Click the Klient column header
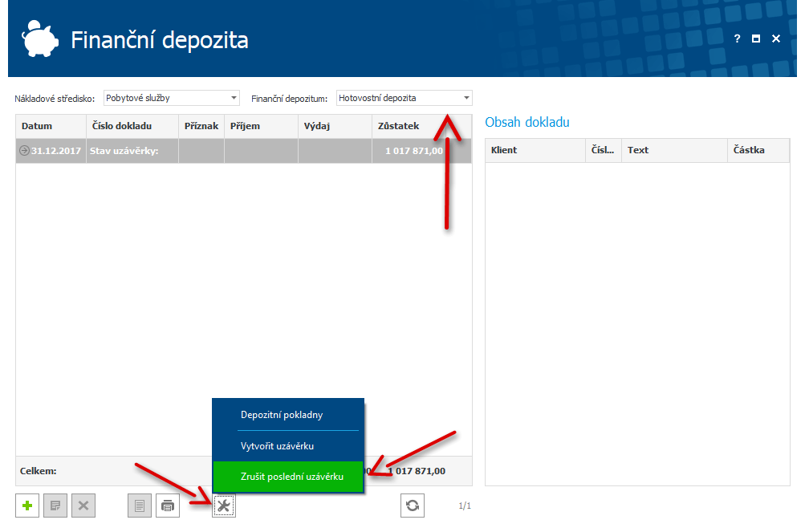The image size is (805, 532). click(535, 151)
